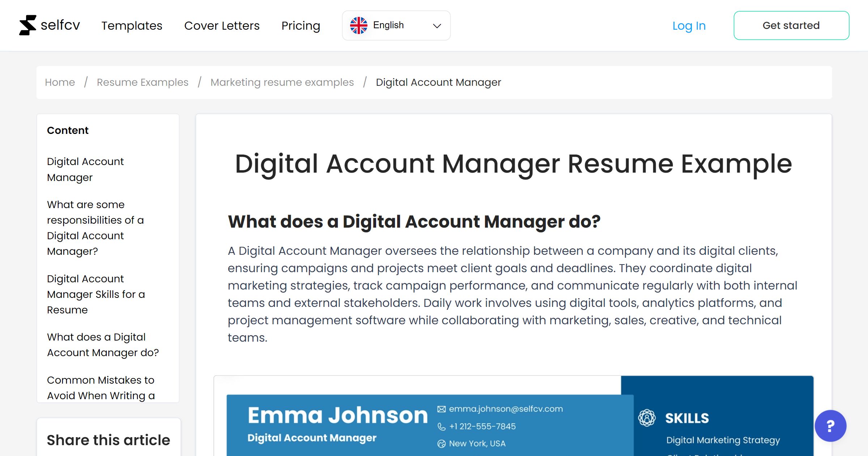Viewport: 868px width, 456px height.
Task: Collapse the Content sidebar section
Action: [68, 130]
